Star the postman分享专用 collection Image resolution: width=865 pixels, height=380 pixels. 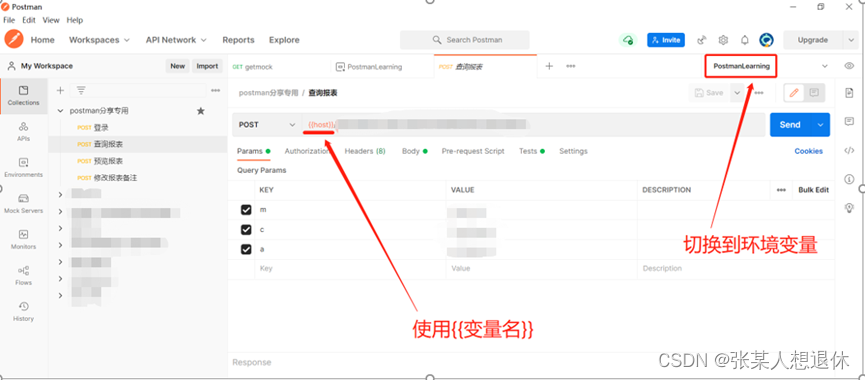point(201,111)
